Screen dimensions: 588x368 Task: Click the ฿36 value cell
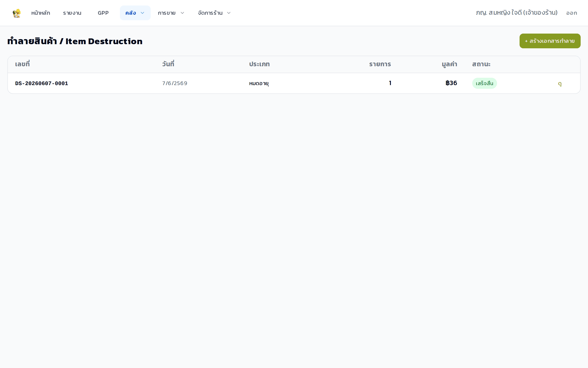[x=451, y=83]
